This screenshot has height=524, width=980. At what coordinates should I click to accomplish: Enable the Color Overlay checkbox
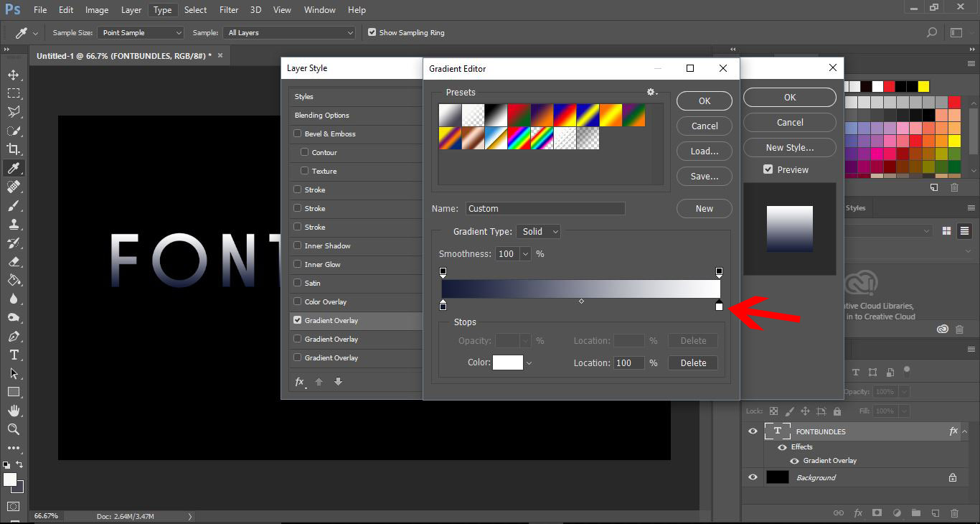[x=298, y=301]
